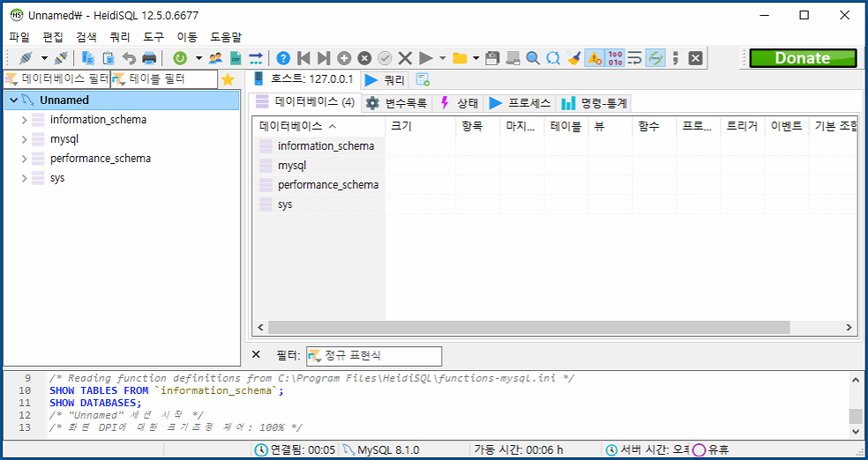The height and width of the screenshot is (460, 868).
Task: Click the favorites star icon
Action: pyautogui.click(x=228, y=79)
